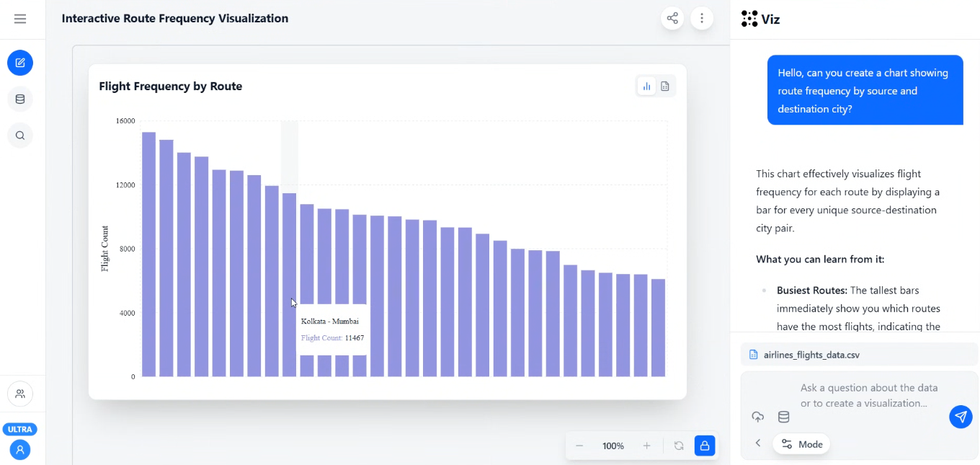This screenshot has width=980, height=465.
Task: Click the blue new chat edit icon
Action: (x=20, y=63)
